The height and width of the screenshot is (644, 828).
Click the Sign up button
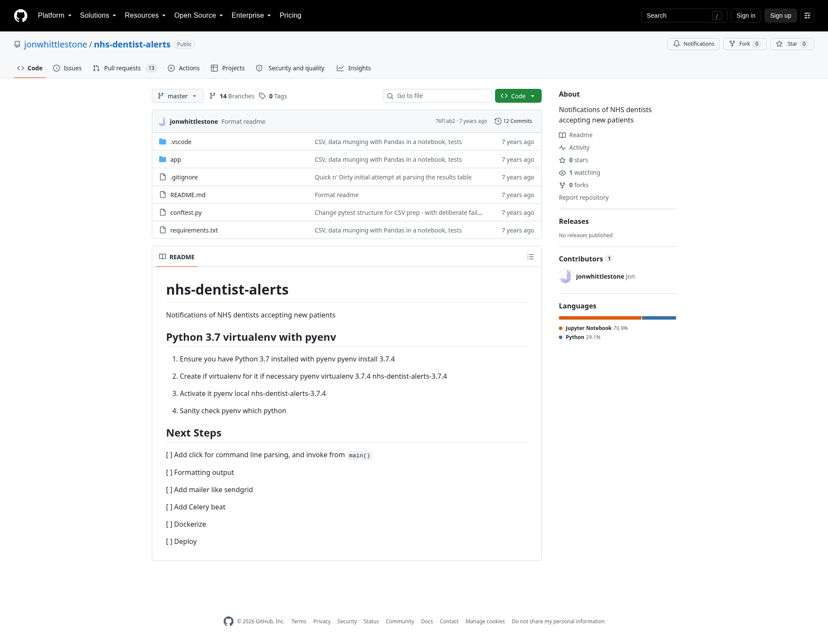tap(781, 16)
